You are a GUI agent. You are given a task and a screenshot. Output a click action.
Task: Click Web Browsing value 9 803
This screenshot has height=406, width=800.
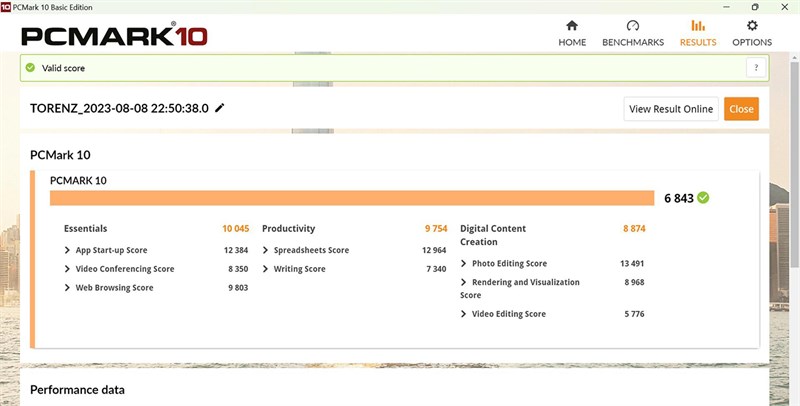[x=238, y=288]
